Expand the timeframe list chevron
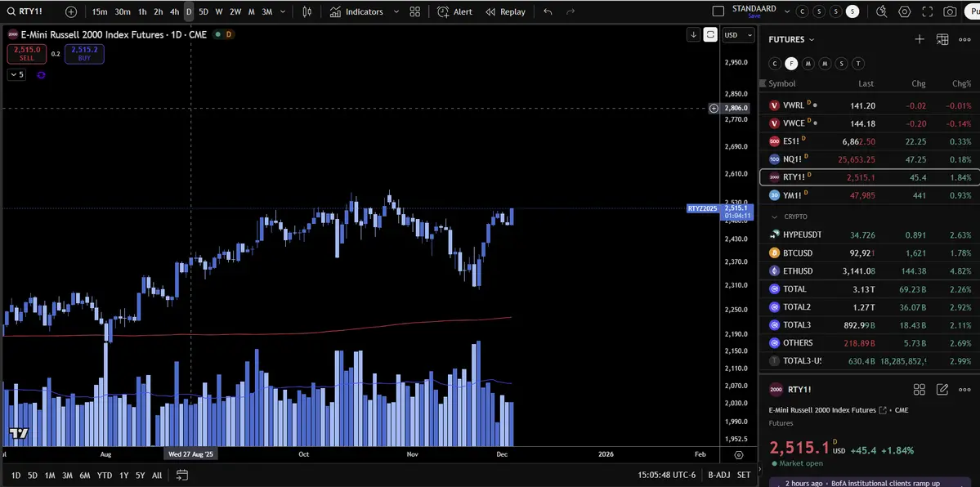Screen dimensions: 980x487 tap(283, 12)
